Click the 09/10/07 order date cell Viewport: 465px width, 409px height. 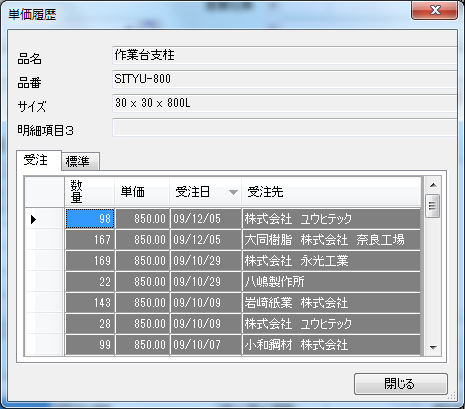[x=206, y=344]
